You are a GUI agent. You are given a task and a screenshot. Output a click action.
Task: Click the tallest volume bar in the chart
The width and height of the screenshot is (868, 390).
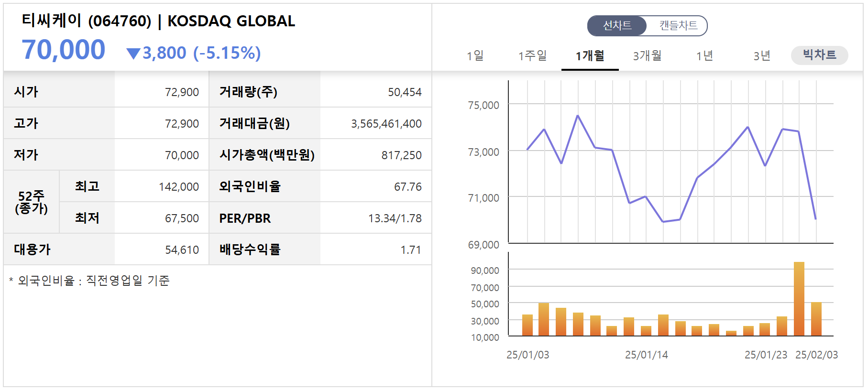coord(799,299)
